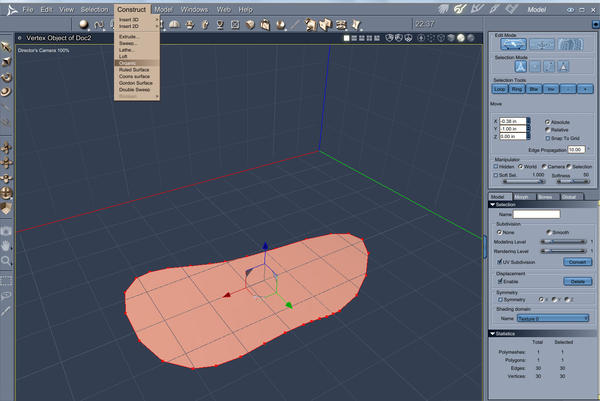
Task: Click the wing-shaped room icon at top right
Action: tap(443, 9)
